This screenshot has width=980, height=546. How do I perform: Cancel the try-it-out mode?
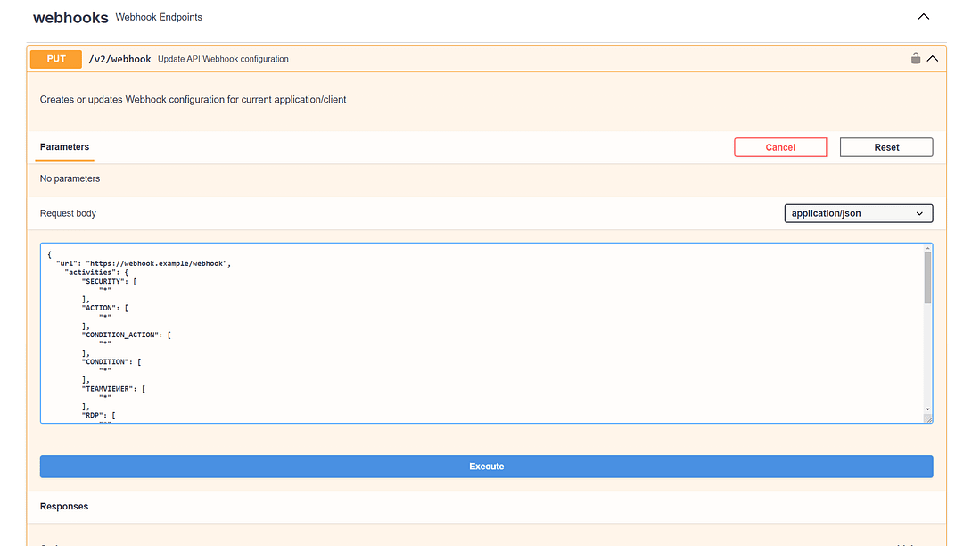(x=780, y=147)
